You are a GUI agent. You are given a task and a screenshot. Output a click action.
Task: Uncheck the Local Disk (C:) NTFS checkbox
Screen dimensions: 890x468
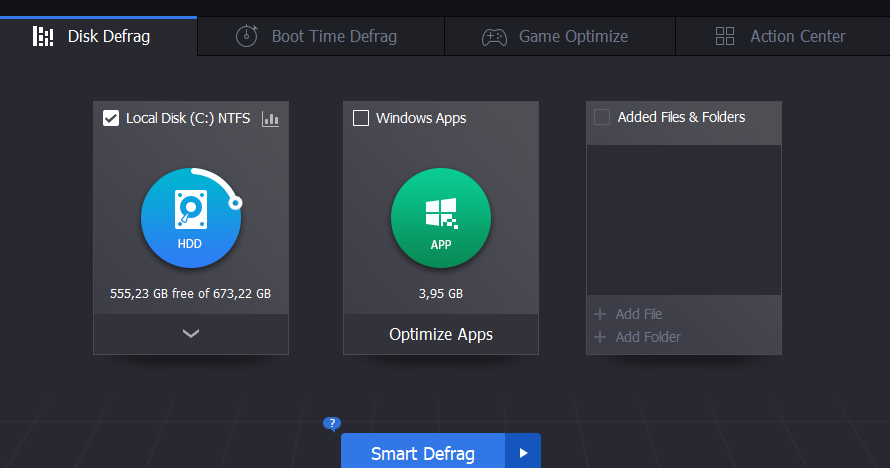(x=111, y=118)
